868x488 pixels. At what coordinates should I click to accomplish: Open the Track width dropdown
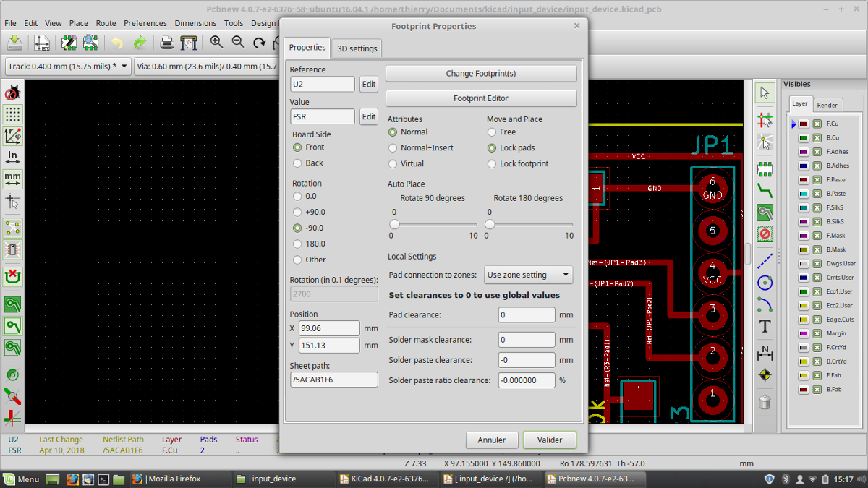(68, 67)
